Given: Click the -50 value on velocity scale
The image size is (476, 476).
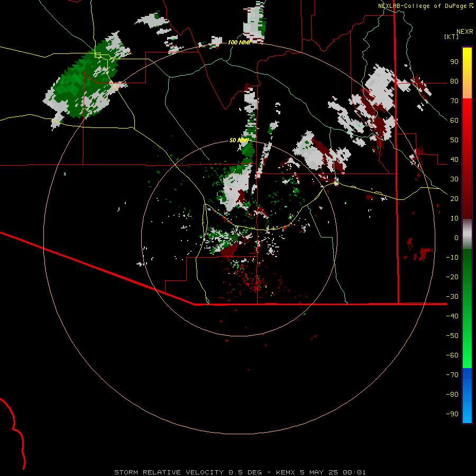Looking at the screenshot, I should [x=452, y=336].
